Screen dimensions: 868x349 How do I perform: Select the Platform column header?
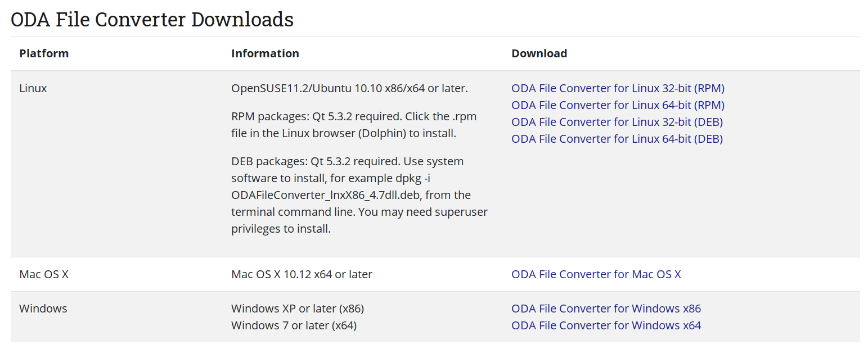click(44, 53)
